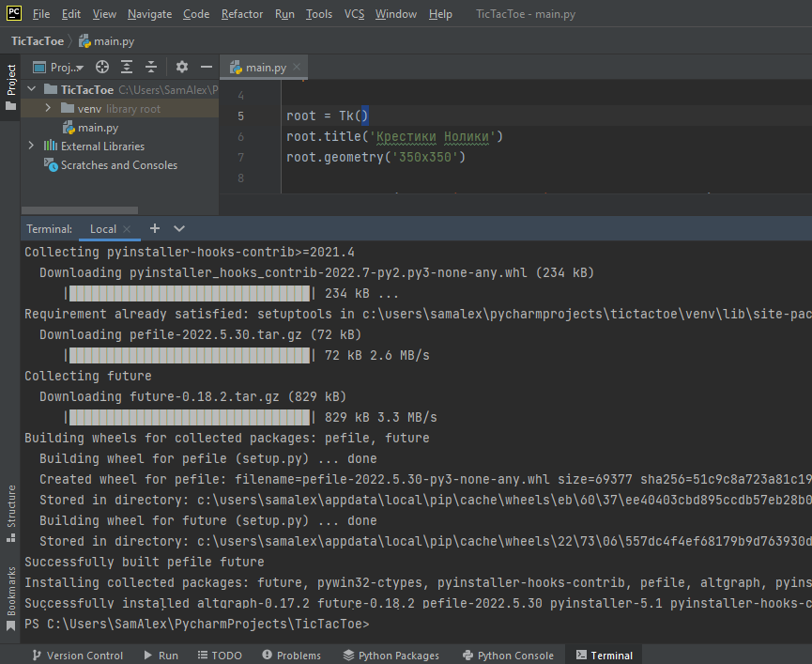Select main.py in the project tree
The width and height of the screenshot is (812, 664).
(91, 128)
